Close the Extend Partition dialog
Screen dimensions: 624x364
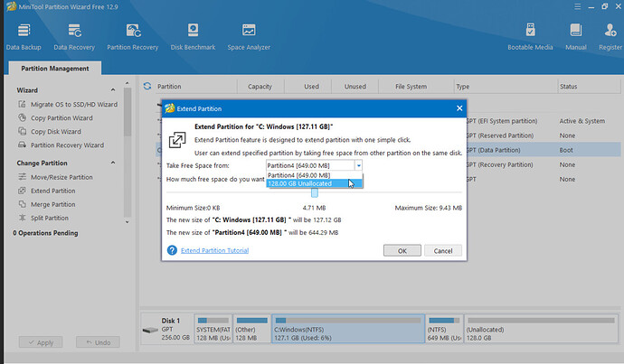point(459,108)
